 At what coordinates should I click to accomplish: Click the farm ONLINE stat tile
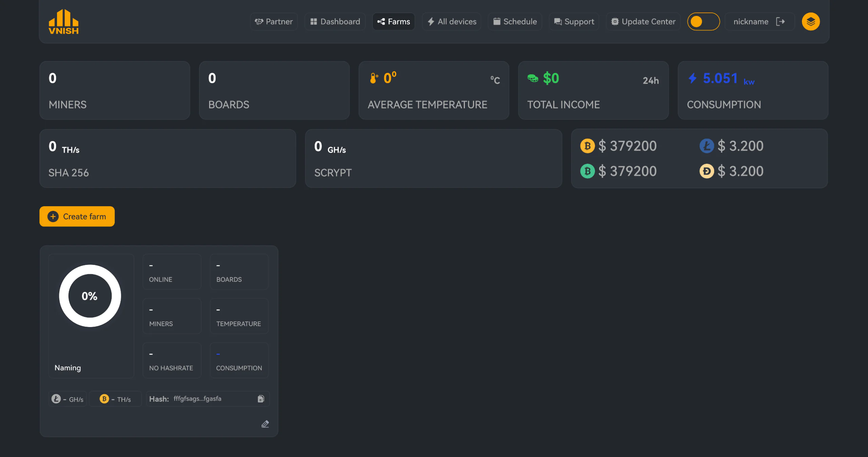pos(172,272)
